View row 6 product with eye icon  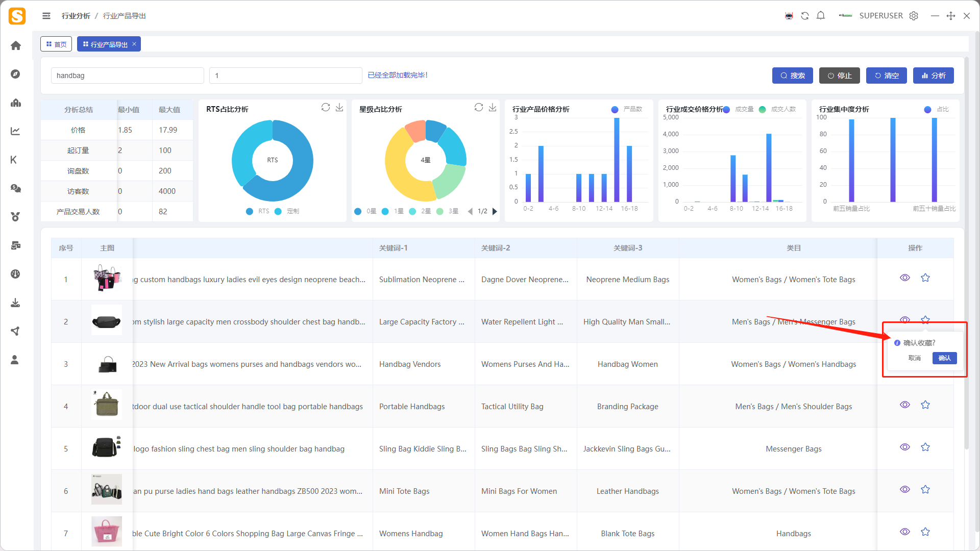pos(905,489)
